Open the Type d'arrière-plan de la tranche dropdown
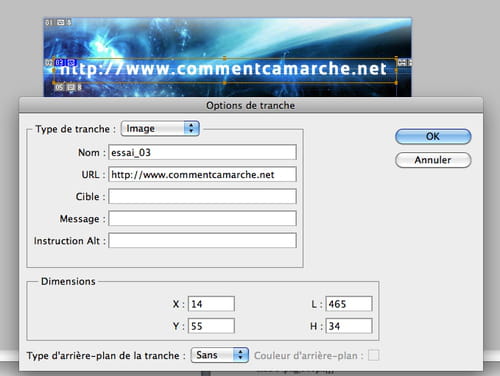500x376 pixels. coord(220,355)
